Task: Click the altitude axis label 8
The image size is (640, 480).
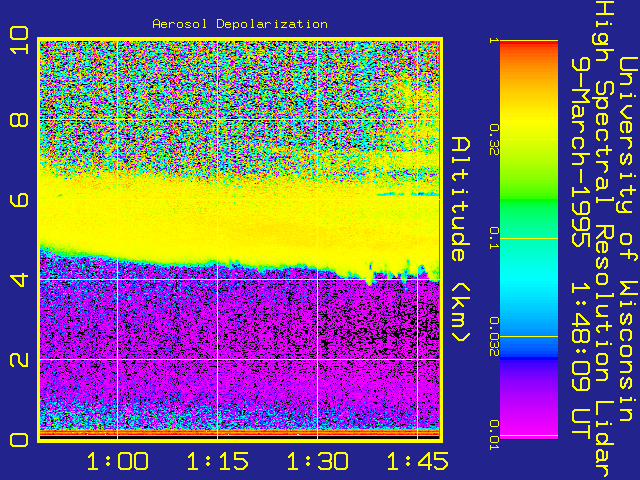Action: coord(20,120)
